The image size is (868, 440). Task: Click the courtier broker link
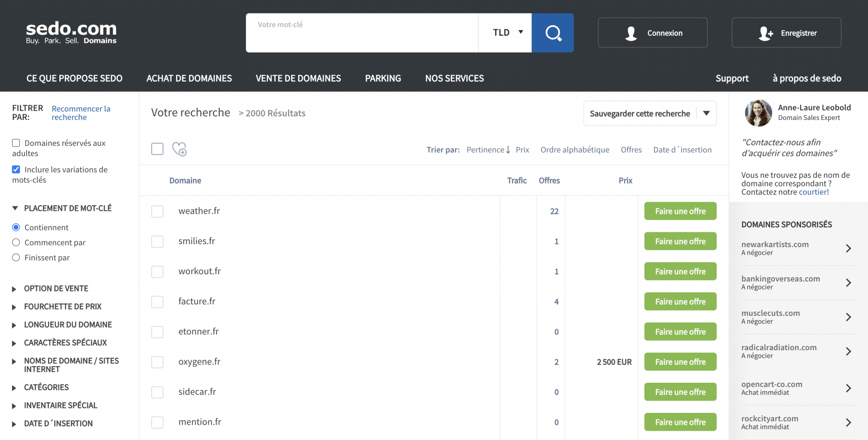click(812, 192)
